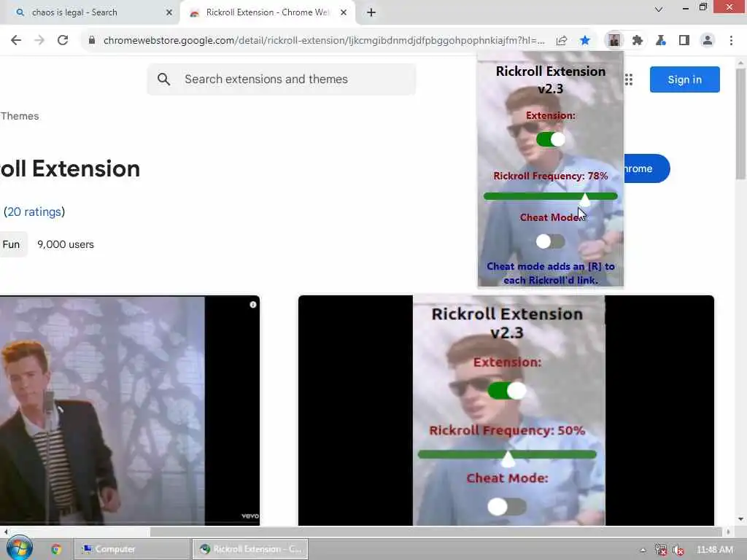Switch to 'chaos is legal - Search' tab
This screenshot has height=560, width=747.
tap(90, 12)
